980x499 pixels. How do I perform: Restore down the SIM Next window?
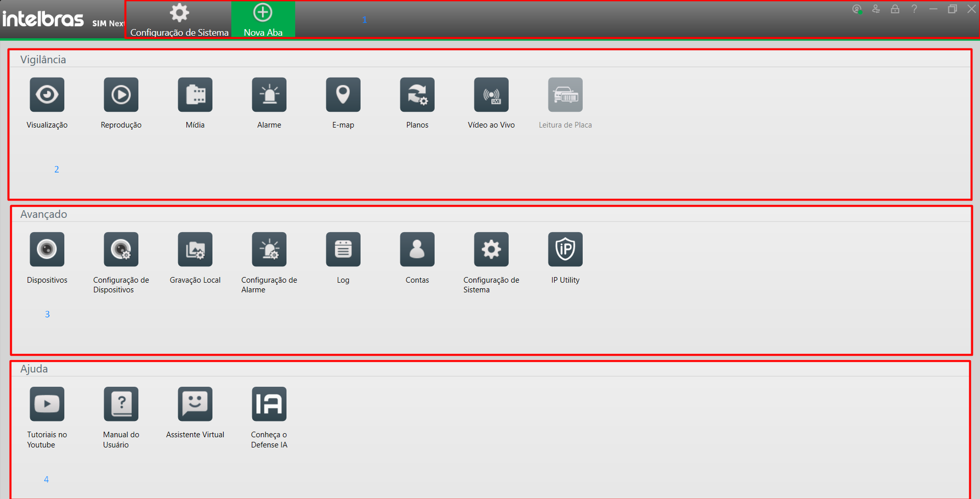(x=952, y=9)
